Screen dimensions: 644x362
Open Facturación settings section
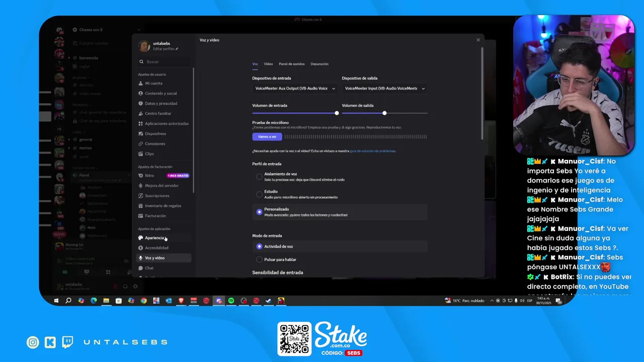164,216
